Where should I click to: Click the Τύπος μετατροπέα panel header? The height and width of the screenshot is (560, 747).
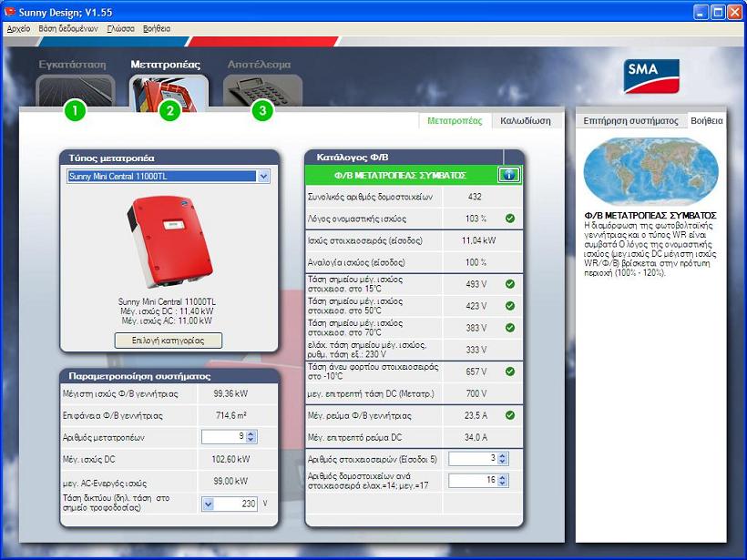click(x=169, y=158)
